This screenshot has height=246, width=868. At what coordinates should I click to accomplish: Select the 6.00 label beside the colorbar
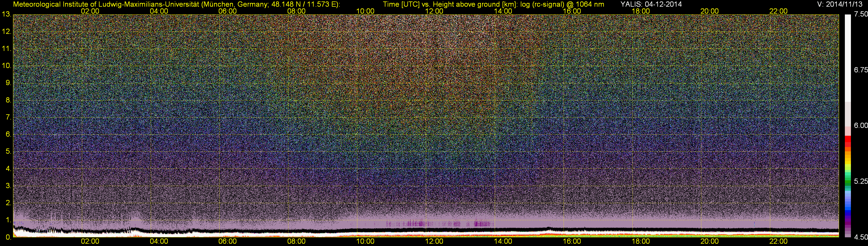pyautogui.click(x=861, y=126)
